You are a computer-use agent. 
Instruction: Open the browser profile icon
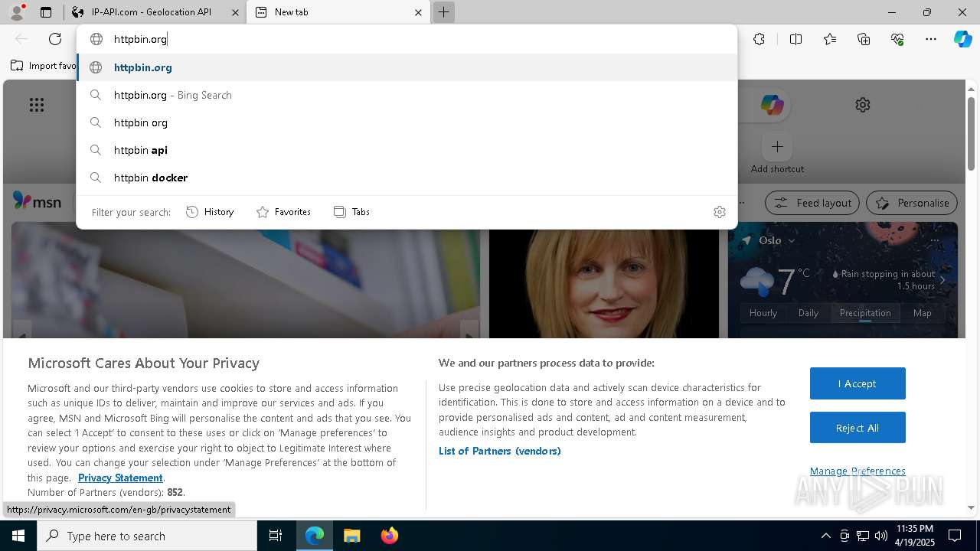(16, 12)
